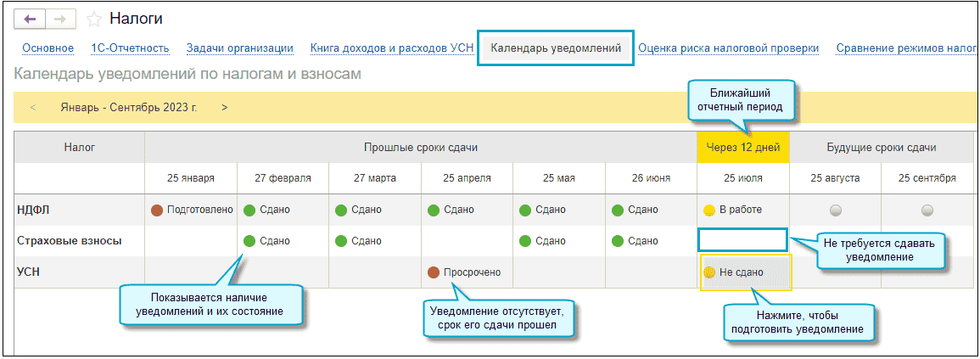This screenshot has width=980, height=359.
Task: Open УСН Просрочено cell for 25 апреля
Action: (x=467, y=272)
